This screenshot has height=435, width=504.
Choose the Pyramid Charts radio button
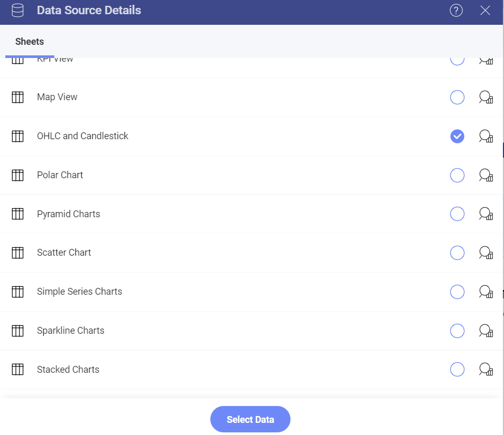coord(457,214)
